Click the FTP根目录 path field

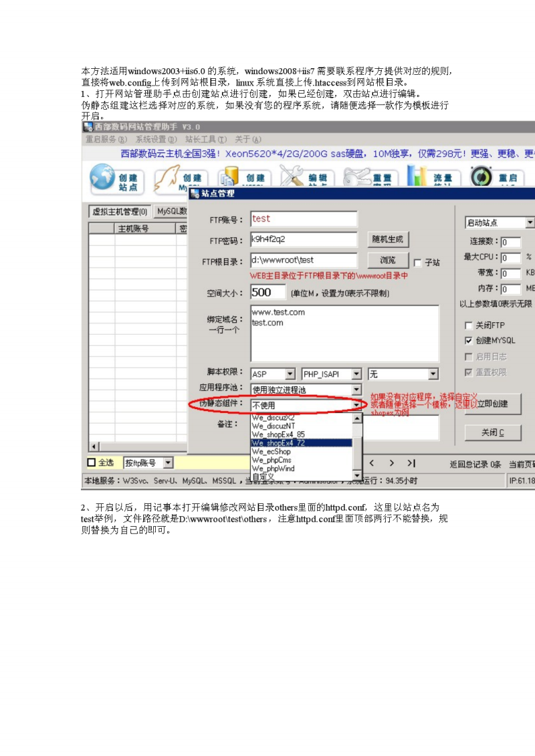tap(304, 260)
